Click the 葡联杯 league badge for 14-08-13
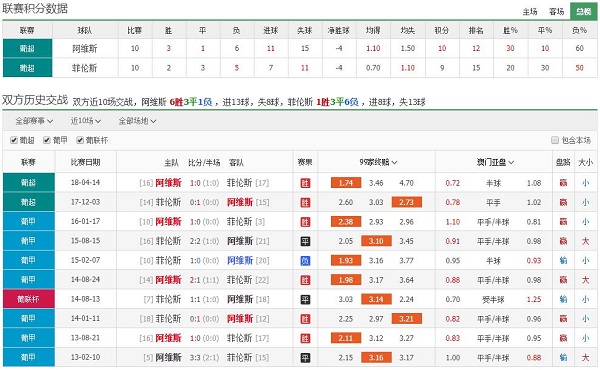The height and width of the screenshot is (370, 600). tap(29, 299)
